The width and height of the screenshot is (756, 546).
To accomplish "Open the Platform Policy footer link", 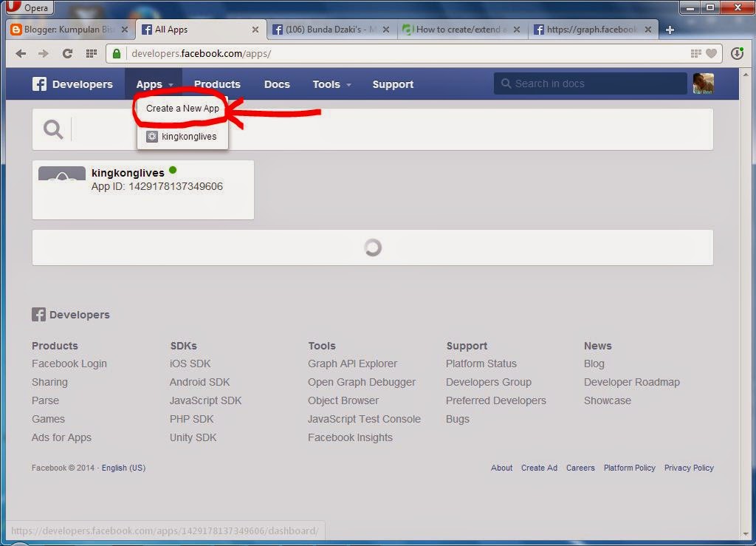I will coord(629,468).
